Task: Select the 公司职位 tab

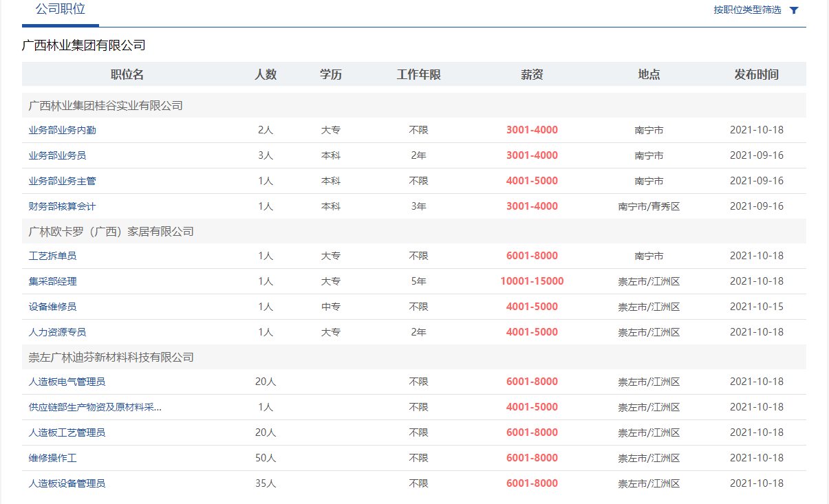Action: [x=61, y=10]
